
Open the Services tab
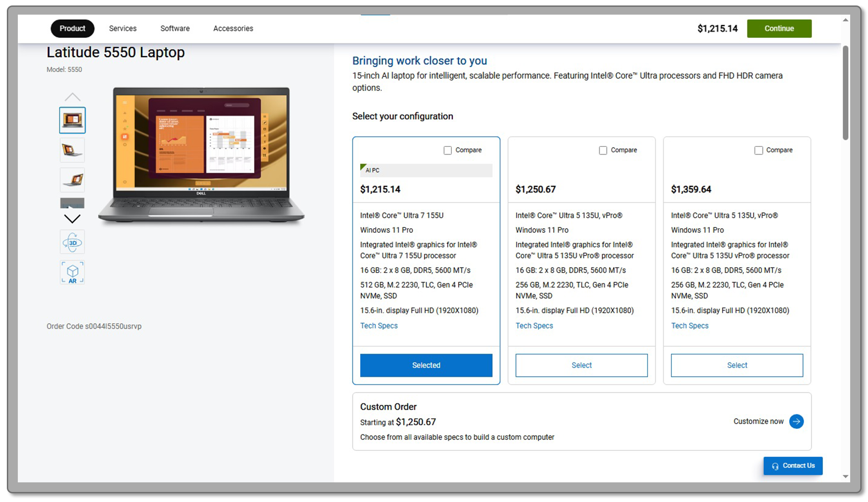123,28
